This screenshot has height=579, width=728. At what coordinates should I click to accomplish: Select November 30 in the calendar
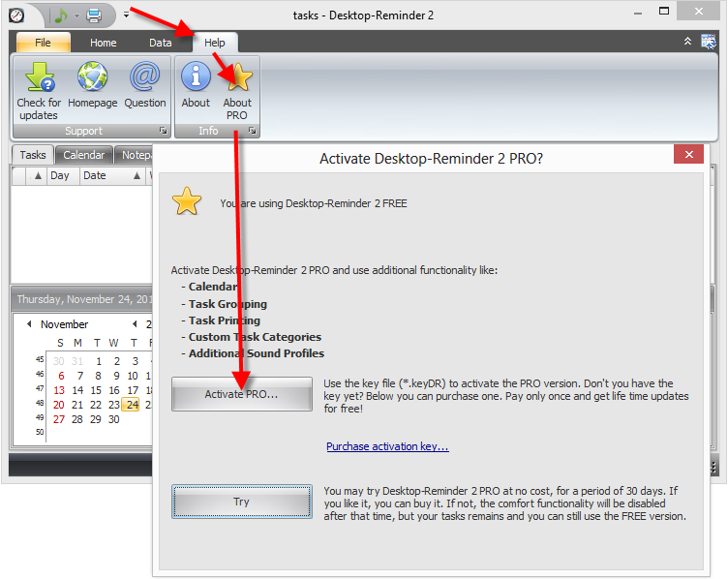[x=114, y=419]
